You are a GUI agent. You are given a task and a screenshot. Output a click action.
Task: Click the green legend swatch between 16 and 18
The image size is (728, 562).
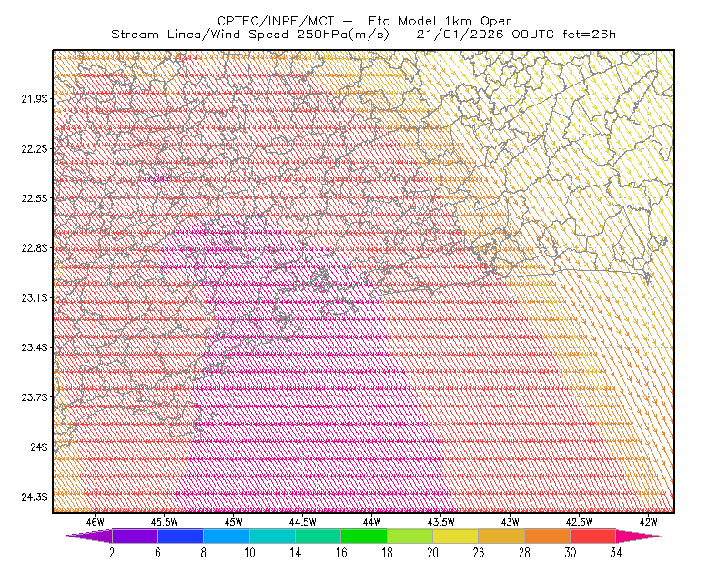pos(364,536)
